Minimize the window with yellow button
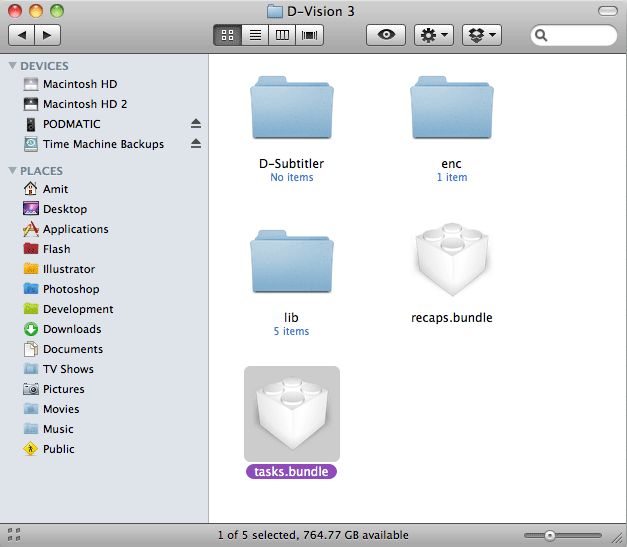 (36, 11)
